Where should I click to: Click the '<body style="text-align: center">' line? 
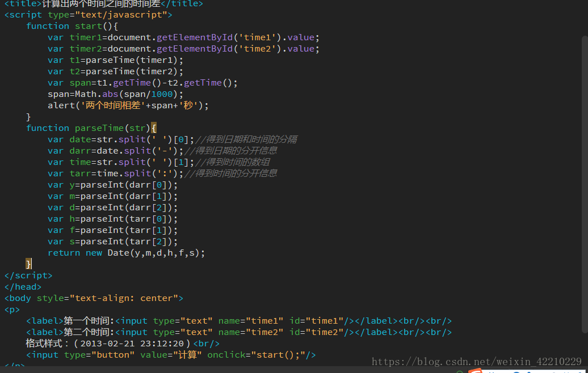point(94,299)
